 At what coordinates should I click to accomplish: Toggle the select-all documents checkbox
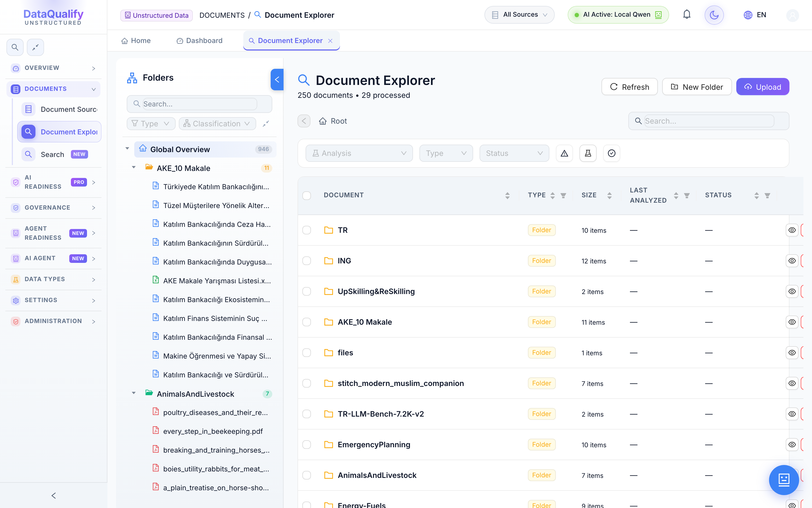[307, 196]
